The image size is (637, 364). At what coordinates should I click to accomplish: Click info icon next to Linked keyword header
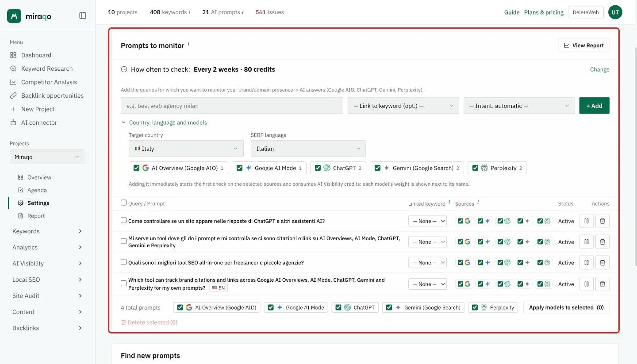[x=449, y=202]
